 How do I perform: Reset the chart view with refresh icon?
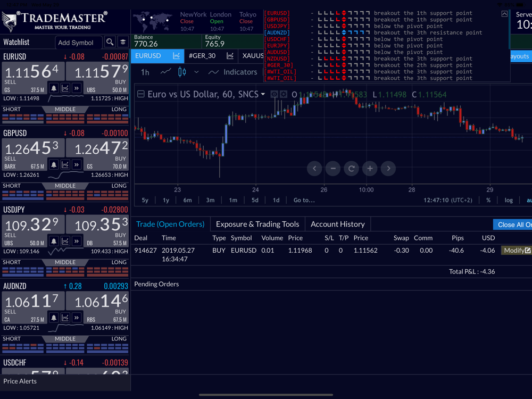coord(351,169)
